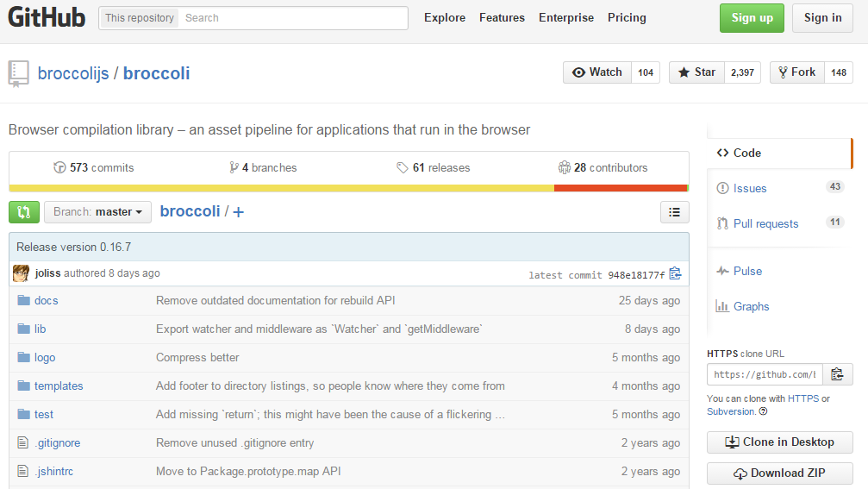868x489 pixels.
Task: Open the 61 releases link
Action: (x=434, y=167)
